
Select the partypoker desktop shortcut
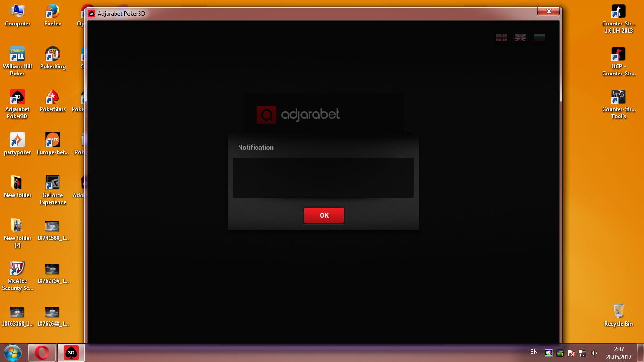(x=17, y=144)
